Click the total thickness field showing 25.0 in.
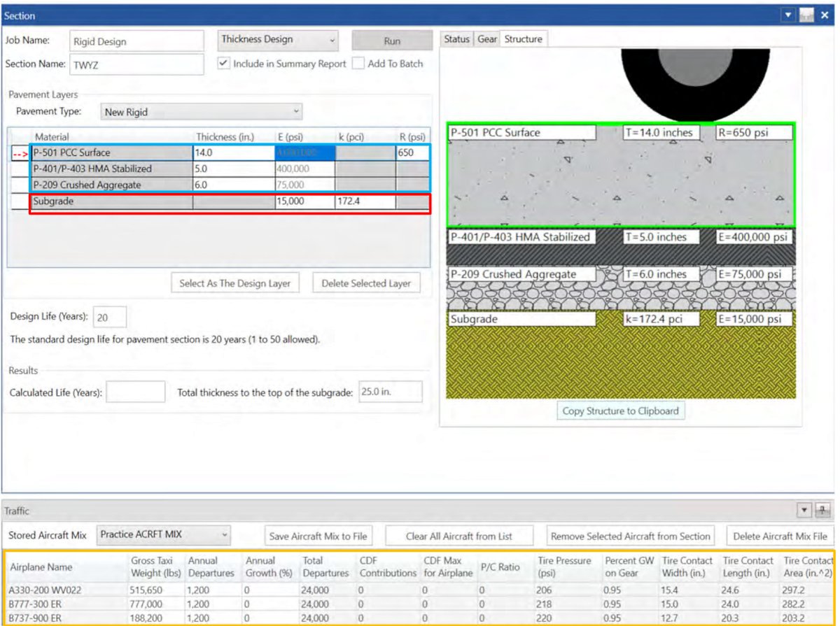The image size is (840, 626). point(390,392)
